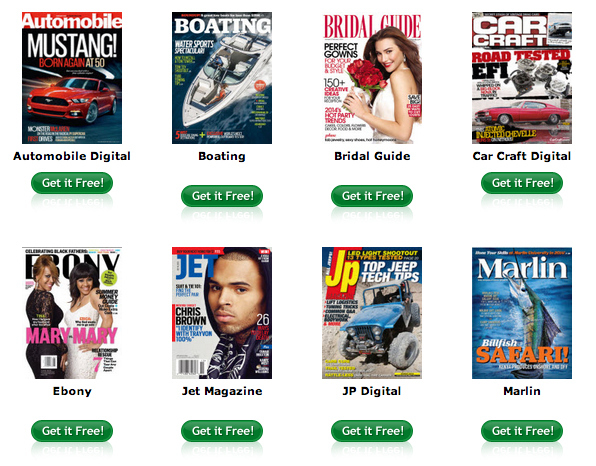Get Automobile Digital free via green button

point(72,183)
